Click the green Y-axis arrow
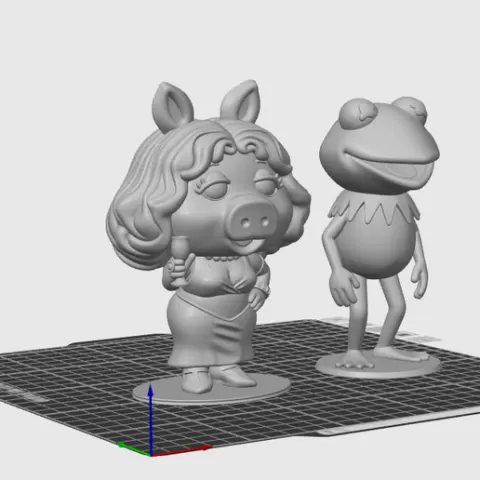The width and height of the screenshot is (480, 480). [133, 449]
